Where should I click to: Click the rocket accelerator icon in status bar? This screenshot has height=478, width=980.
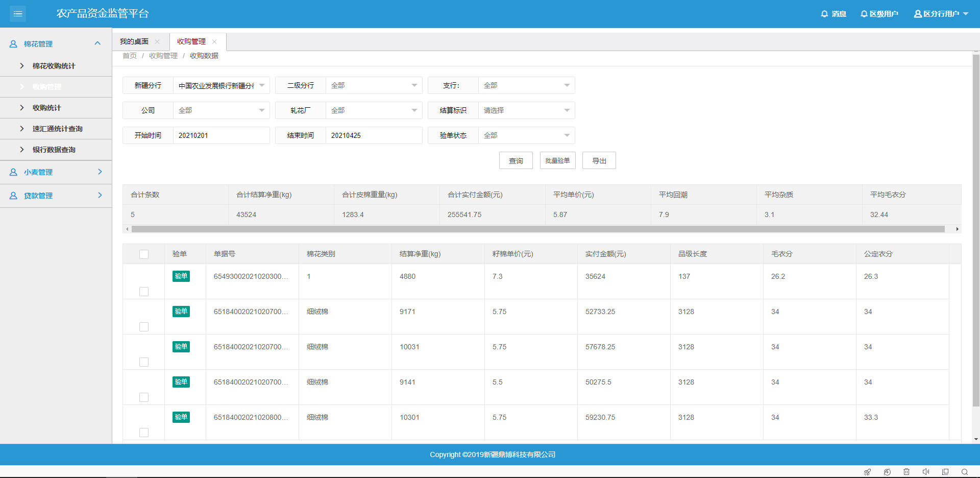pyautogui.click(x=867, y=472)
